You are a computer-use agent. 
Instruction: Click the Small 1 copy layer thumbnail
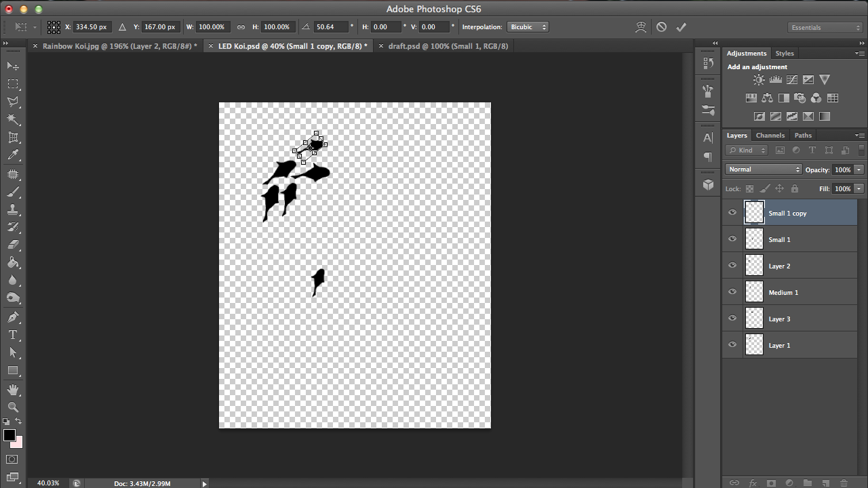pyautogui.click(x=754, y=212)
